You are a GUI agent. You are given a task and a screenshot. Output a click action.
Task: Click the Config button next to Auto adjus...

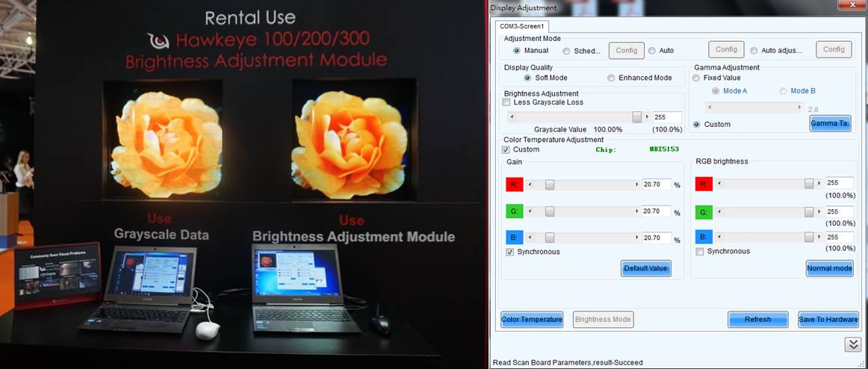(834, 50)
